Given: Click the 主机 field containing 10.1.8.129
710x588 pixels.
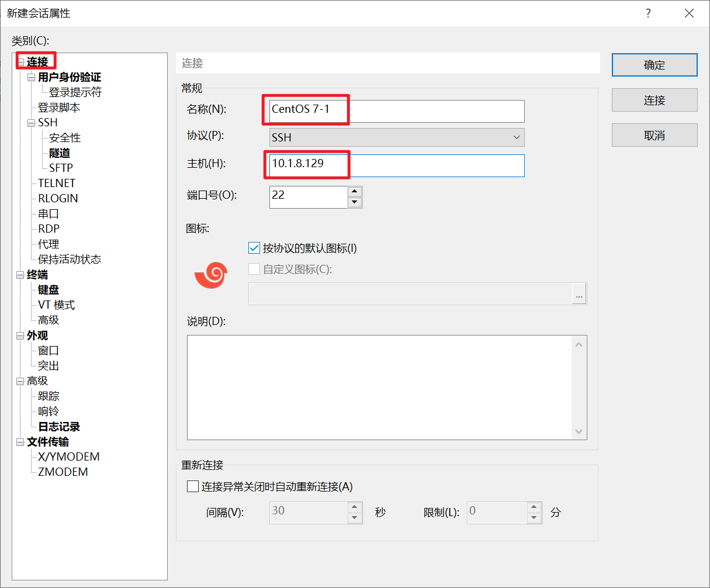Looking at the screenshot, I should click(397, 165).
